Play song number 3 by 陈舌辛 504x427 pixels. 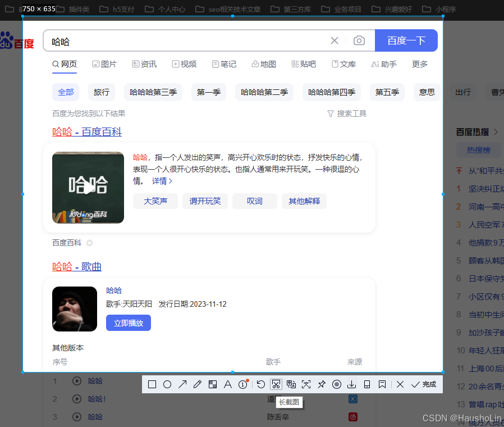(x=77, y=417)
